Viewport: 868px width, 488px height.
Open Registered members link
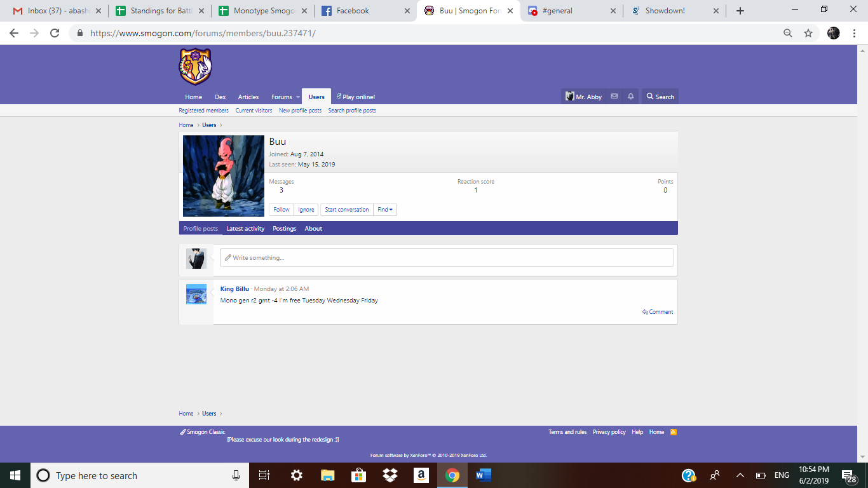[204, 111]
